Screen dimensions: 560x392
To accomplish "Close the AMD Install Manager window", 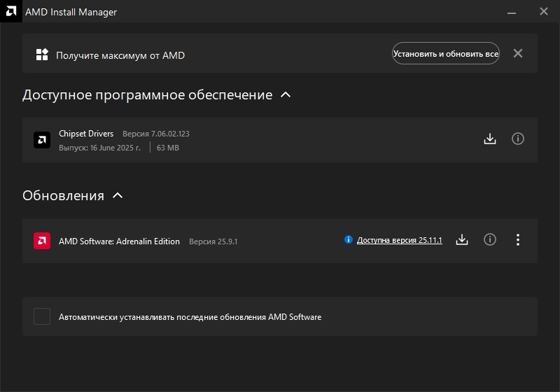I will point(544,12).
